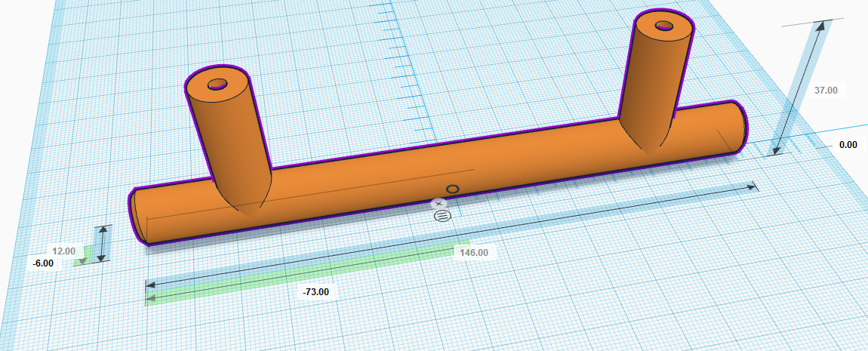
Task: Click the rounded left end of horizontal bar
Action: point(137,216)
